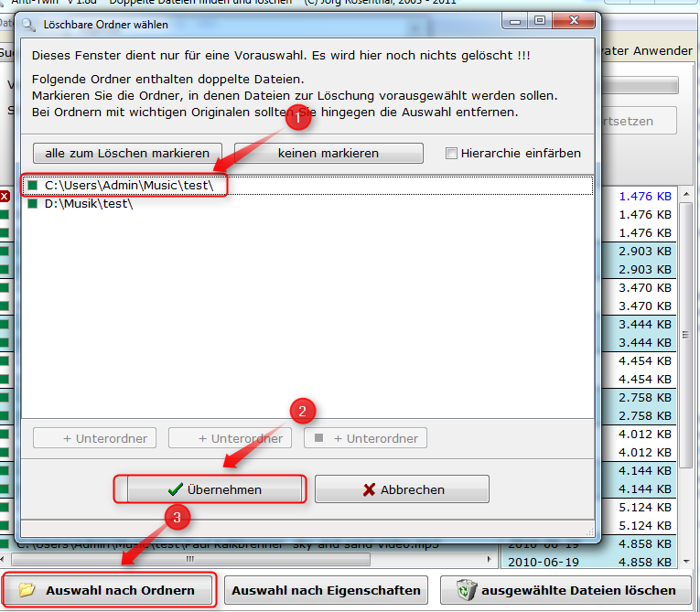Click the green checkmark icon on Übernehmen
700x612 pixels.
[x=176, y=489]
